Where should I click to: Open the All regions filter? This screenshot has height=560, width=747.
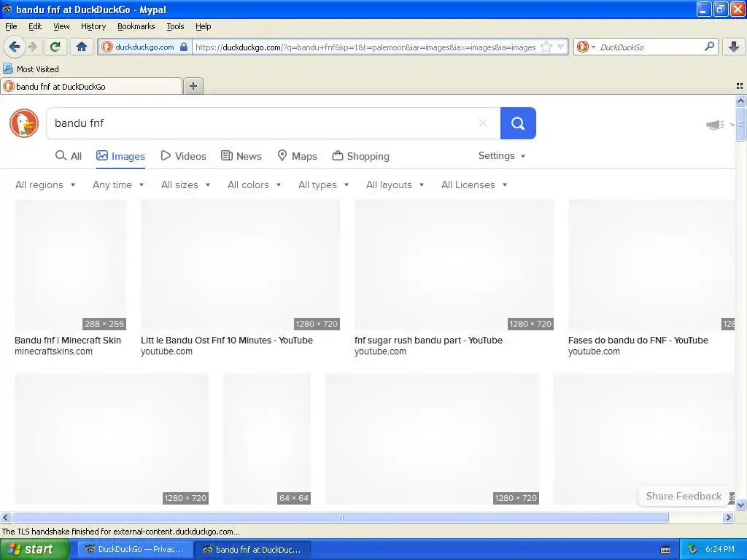pos(45,184)
